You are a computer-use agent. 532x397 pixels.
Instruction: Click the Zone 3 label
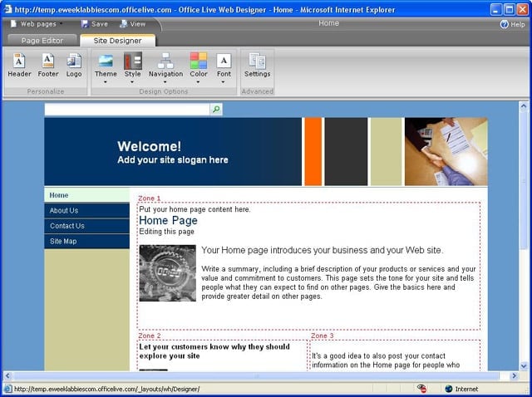(323, 336)
